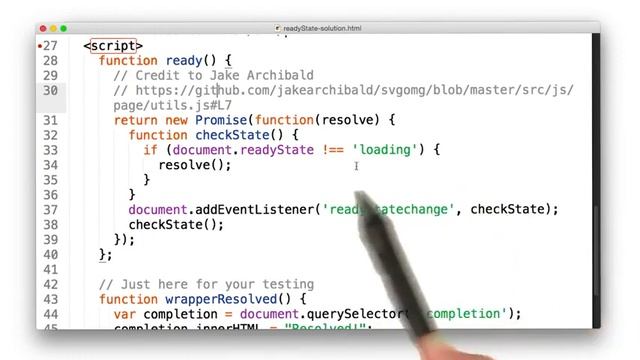Click 'wrapperResolved' function name on line 43
Viewport: 640px width, 360px height.
[x=221, y=300]
